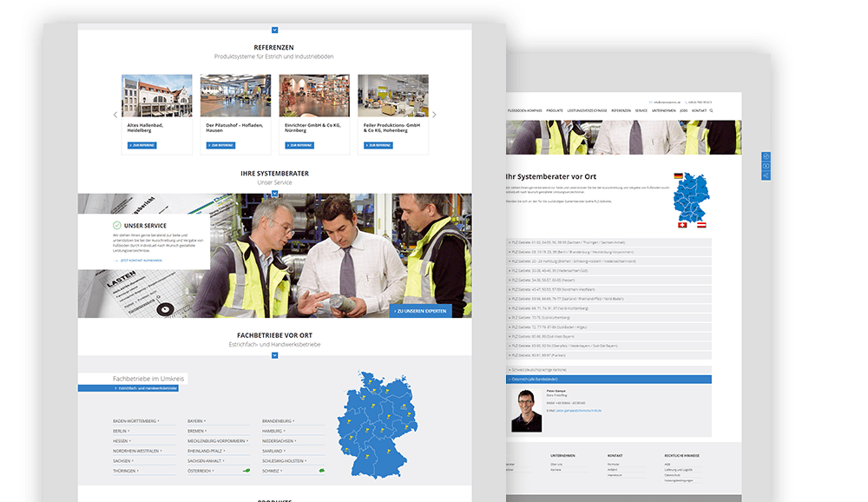Image resolution: width=868 pixels, height=502 pixels.
Task: Click the search magnifier in the right page navigation
Action: point(712,111)
